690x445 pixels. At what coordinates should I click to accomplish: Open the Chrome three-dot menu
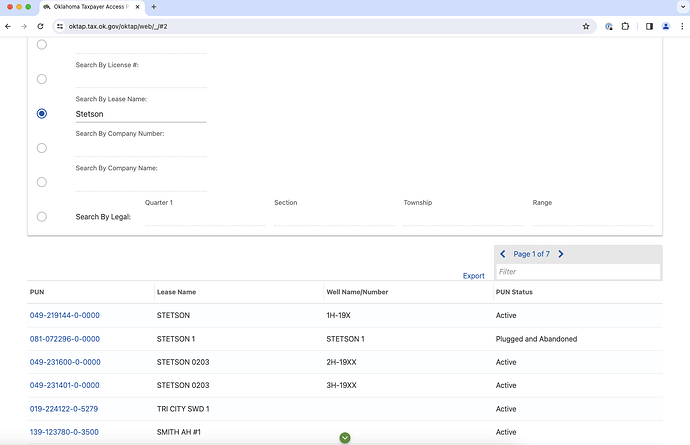[x=682, y=26]
